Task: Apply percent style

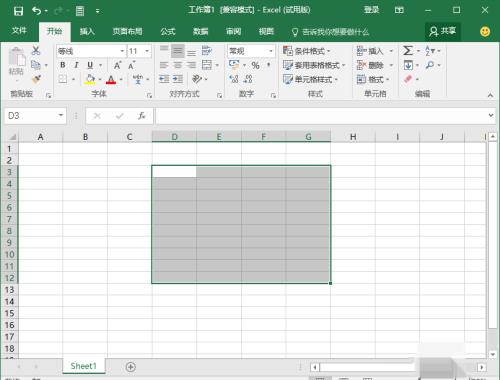Action: [x=255, y=65]
